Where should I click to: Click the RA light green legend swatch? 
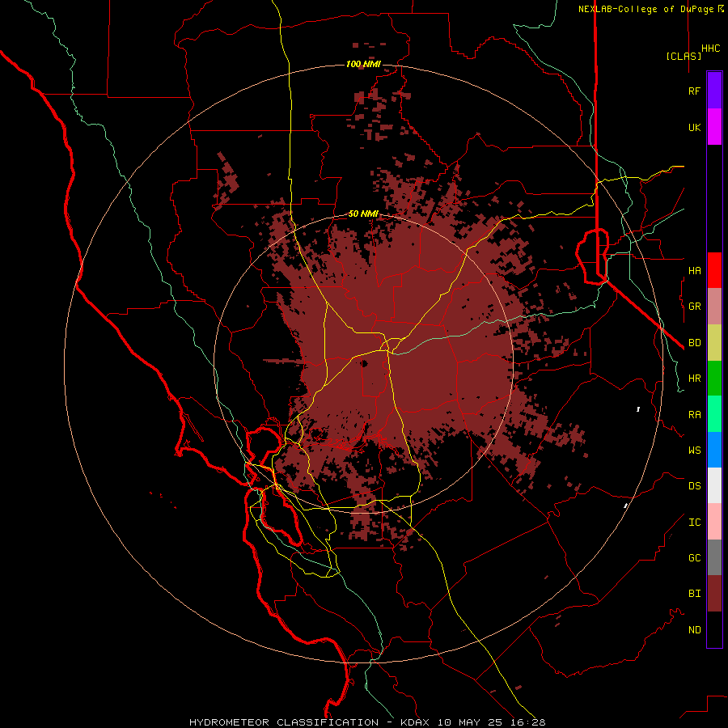(x=714, y=414)
